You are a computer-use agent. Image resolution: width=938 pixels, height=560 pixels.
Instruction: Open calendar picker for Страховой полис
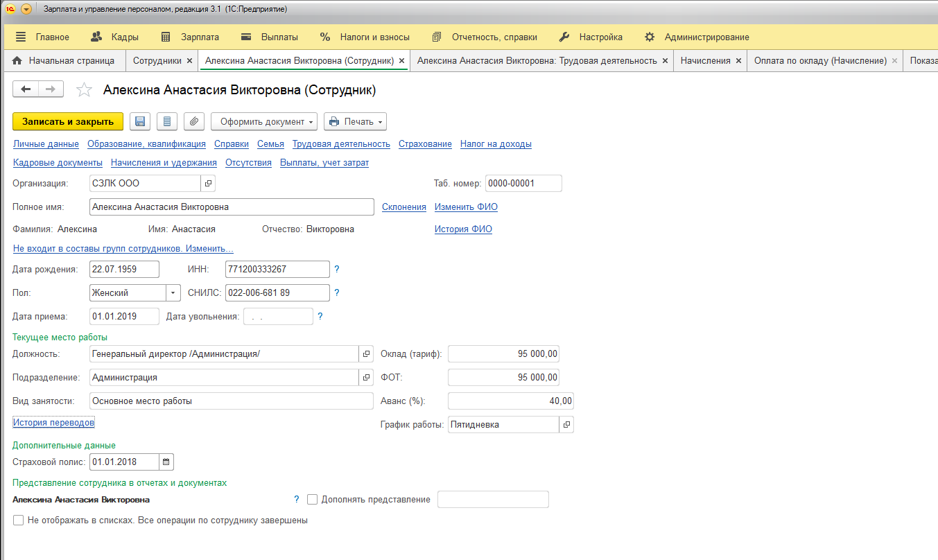tap(166, 462)
